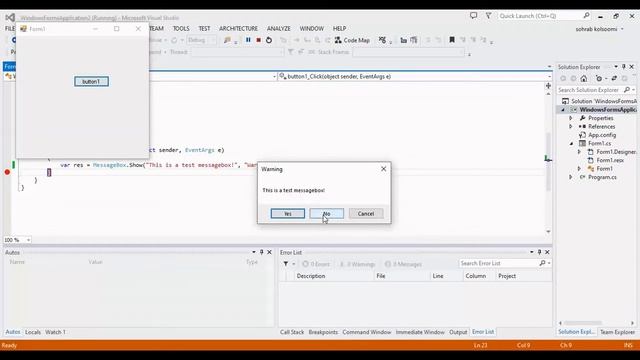The height and width of the screenshot is (360, 640).
Task: Select Form1.resx in Solution Explorer
Action: (610, 160)
